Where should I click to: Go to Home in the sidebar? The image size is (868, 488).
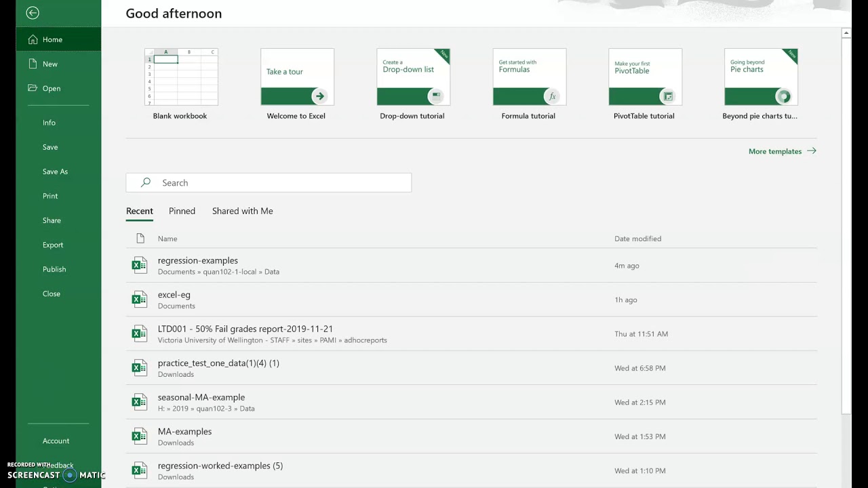click(59, 39)
